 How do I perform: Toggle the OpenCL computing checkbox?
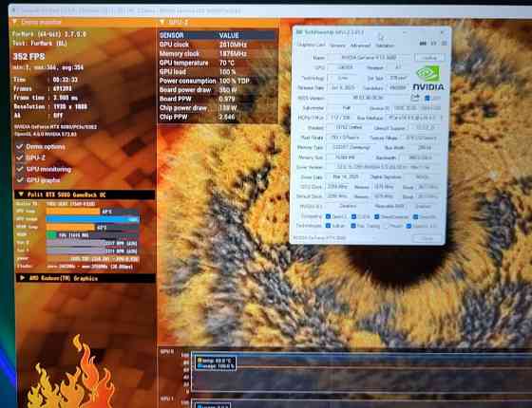pyautogui.click(x=328, y=216)
